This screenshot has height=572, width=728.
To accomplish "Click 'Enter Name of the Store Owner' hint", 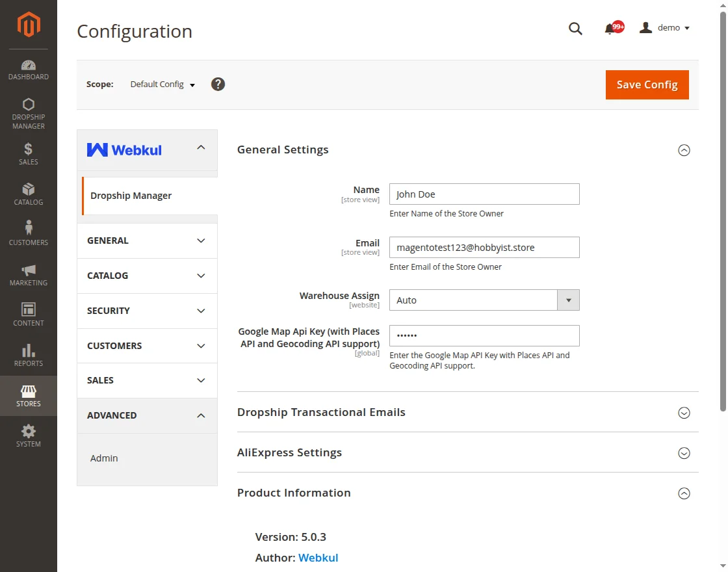I will click(446, 214).
